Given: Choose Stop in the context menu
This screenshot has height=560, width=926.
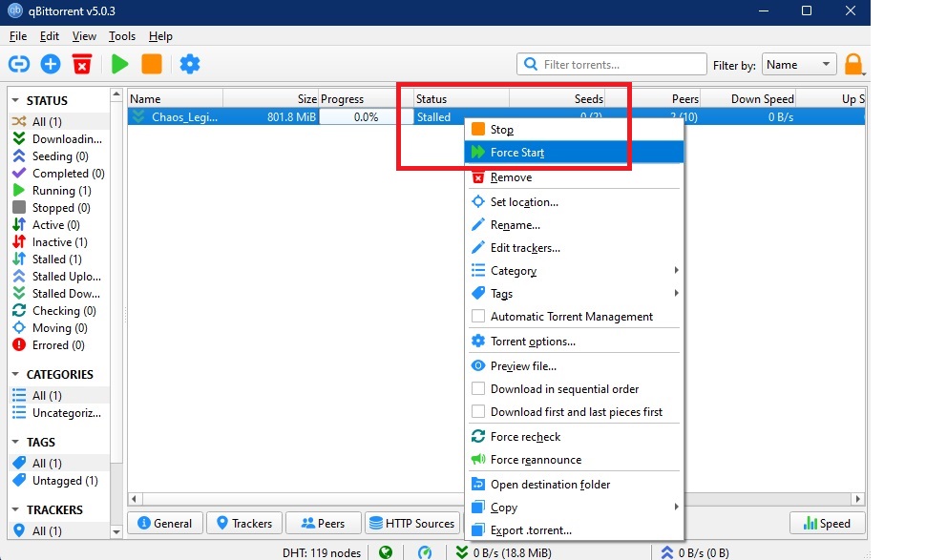Looking at the screenshot, I should [x=574, y=129].
